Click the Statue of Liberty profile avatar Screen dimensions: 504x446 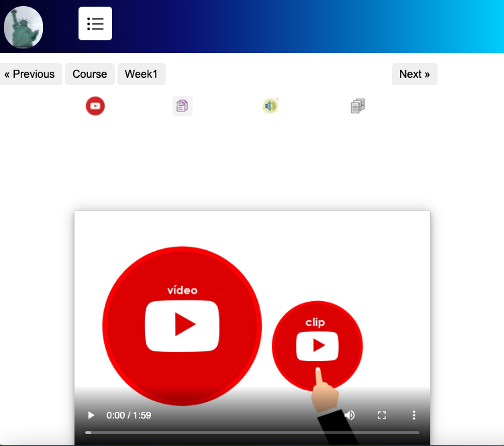click(23, 27)
